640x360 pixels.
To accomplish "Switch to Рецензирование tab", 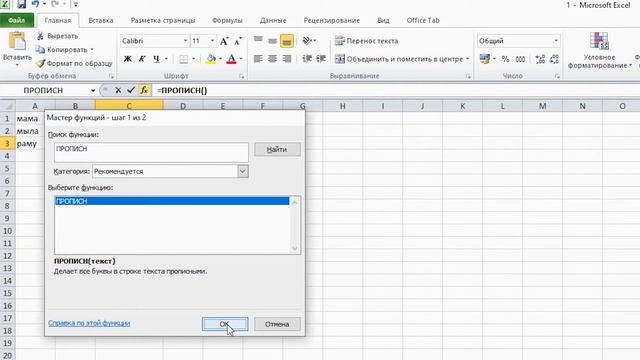I will (x=331, y=20).
